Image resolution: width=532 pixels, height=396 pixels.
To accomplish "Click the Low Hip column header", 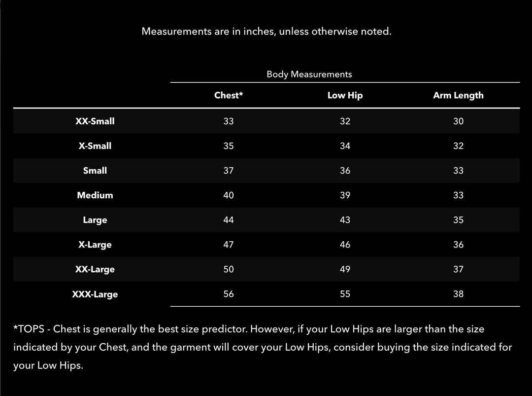I will 345,96.
